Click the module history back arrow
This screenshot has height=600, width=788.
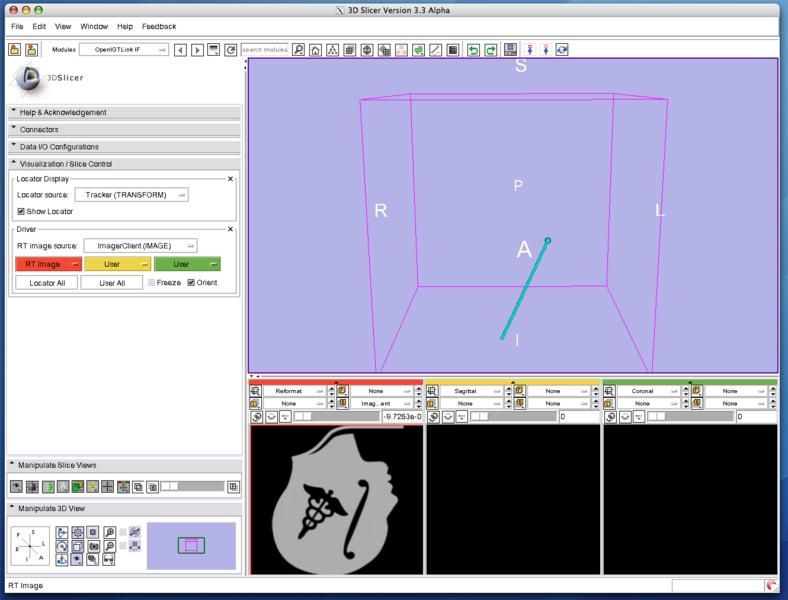pos(180,50)
